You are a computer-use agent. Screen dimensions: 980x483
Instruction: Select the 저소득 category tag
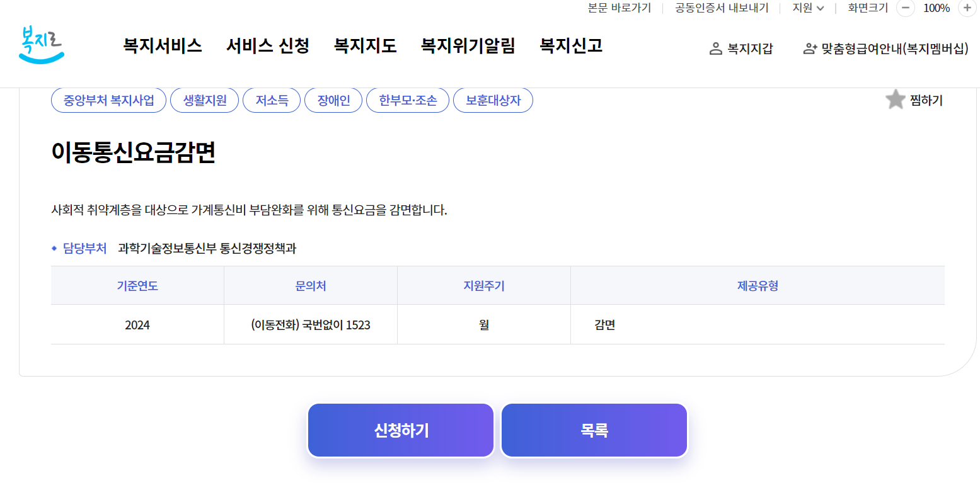[x=271, y=99]
